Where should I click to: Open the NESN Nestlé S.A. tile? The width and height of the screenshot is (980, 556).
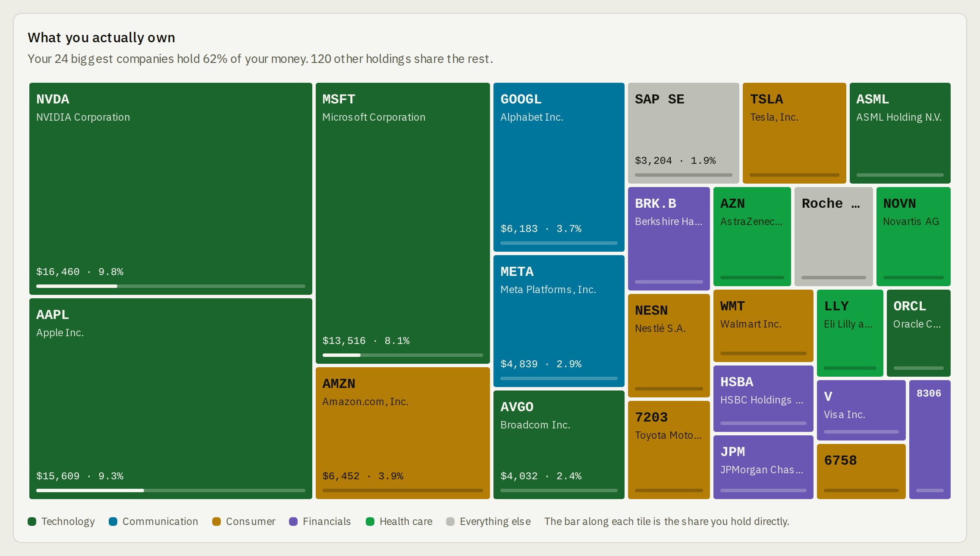click(x=669, y=346)
